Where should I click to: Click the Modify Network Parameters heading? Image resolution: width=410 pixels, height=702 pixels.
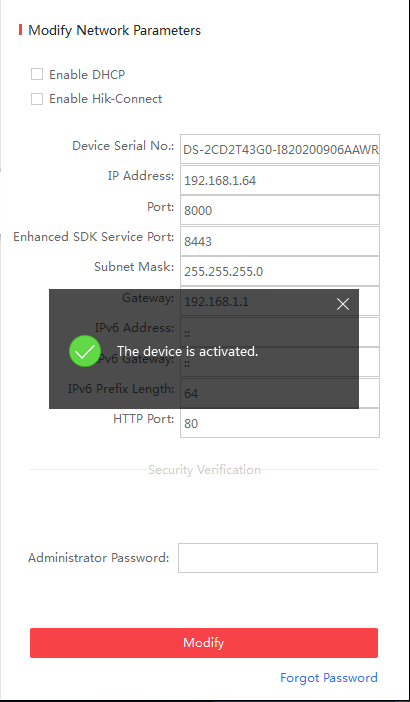tap(115, 30)
